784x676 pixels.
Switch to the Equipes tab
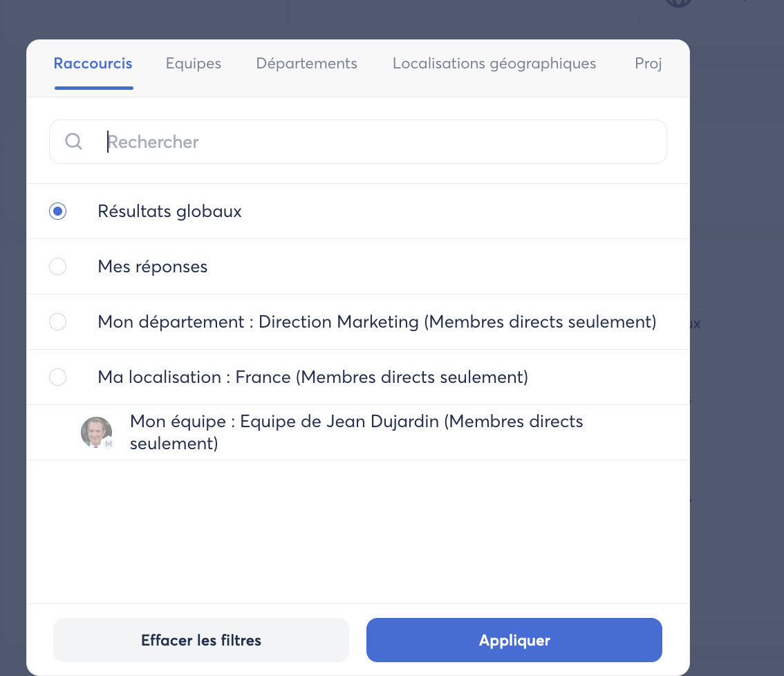(194, 64)
